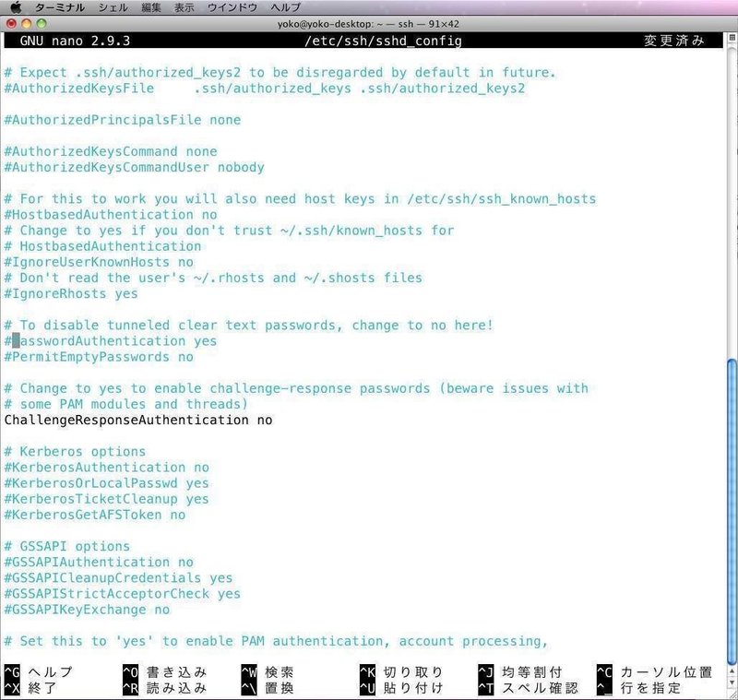This screenshot has height=700, width=738.
Task: Click line #GSSAPICleanupCredentials yes
Action: [x=119, y=578]
